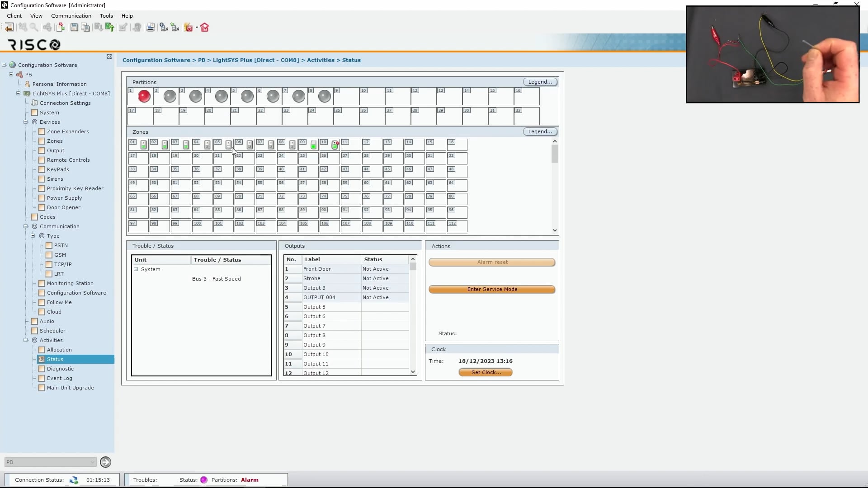
Task: Click the Print icon on the toolbar
Action: pos(151,27)
